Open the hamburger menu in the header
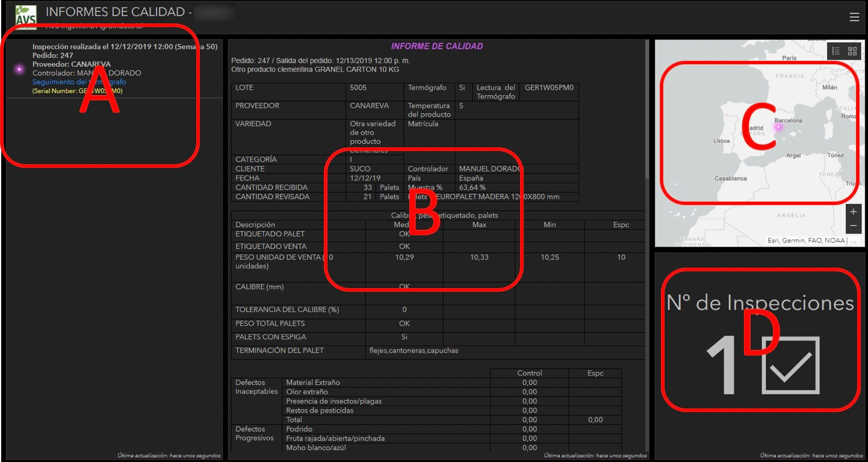Screen dimensions: 868x462 point(854,17)
